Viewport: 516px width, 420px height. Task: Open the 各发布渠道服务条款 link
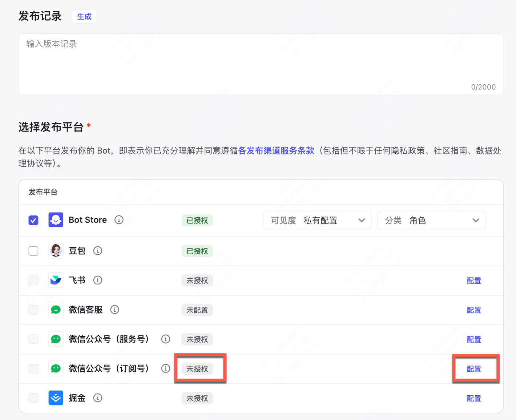pos(276,151)
